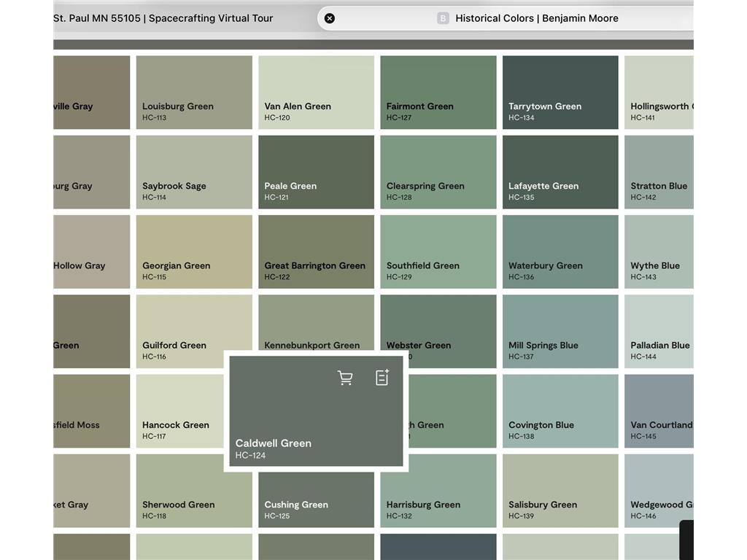Select Southfield Green HC-129 swatch
747x560 pixels.
point(438,252)
